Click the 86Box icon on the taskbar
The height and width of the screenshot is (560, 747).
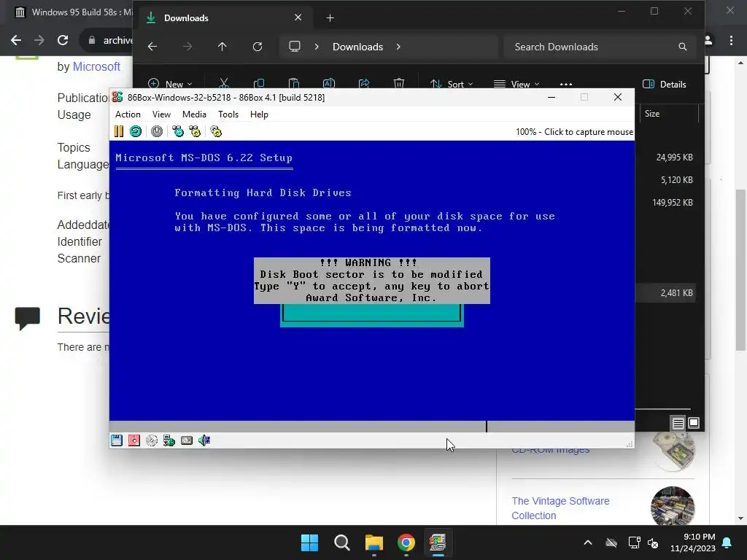(438, 542)
